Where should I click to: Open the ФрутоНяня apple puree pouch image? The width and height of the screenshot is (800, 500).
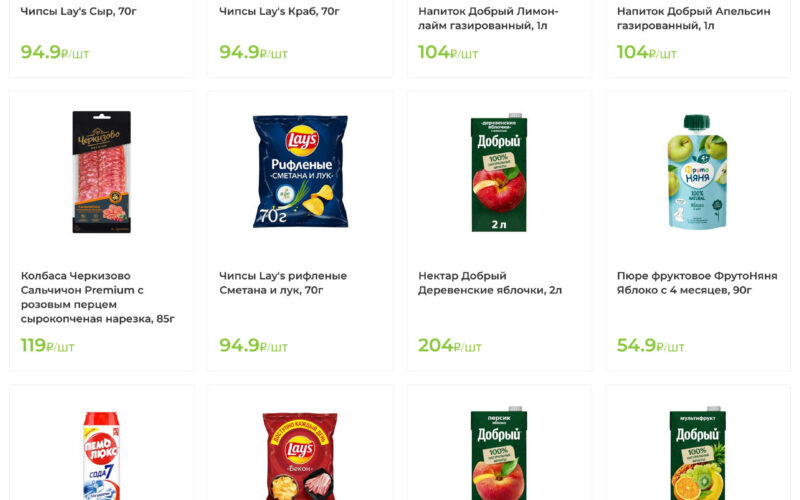tap(697, 172)
